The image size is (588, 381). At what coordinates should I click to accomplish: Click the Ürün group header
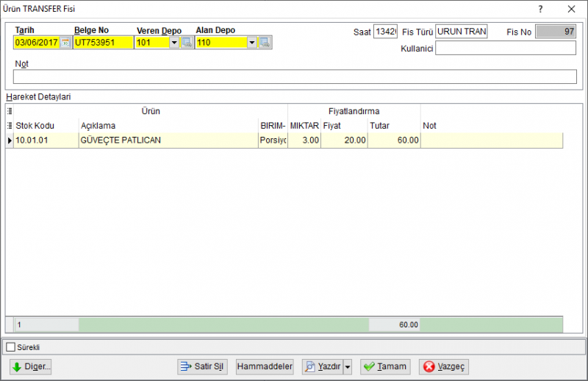(151, 111)
